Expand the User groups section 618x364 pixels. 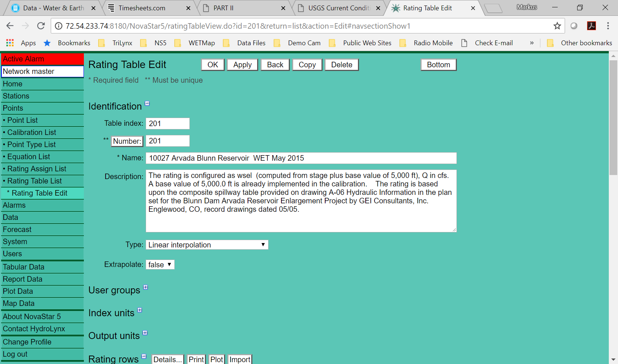coord(146,288)
